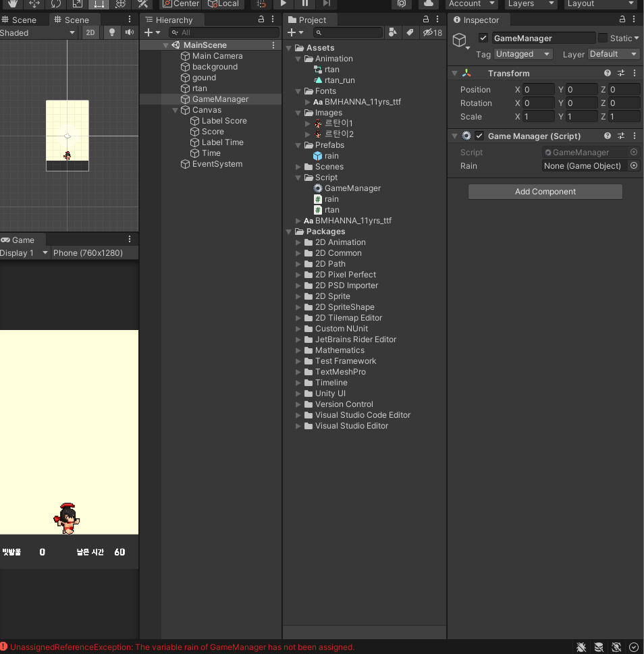Open the Shaded draw mode dropdown
The width and height of the screenshot is (644, 654).
tap(38, 32)
